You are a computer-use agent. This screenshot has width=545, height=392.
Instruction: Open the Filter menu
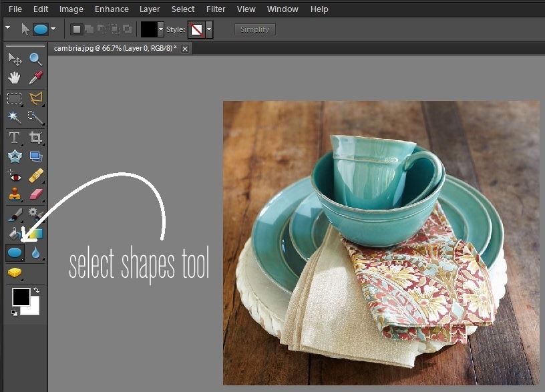pyautogui.click(x=216, y=9)
